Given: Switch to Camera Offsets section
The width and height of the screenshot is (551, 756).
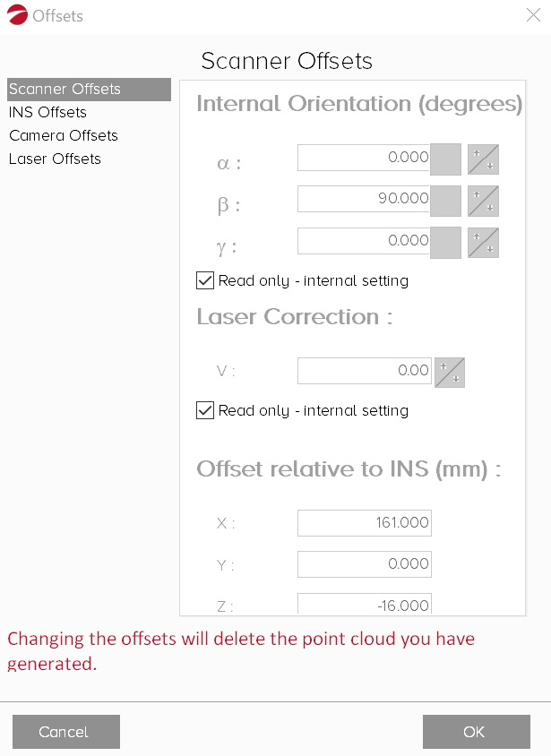Looking at the screenshot, I should pos(63,136).
